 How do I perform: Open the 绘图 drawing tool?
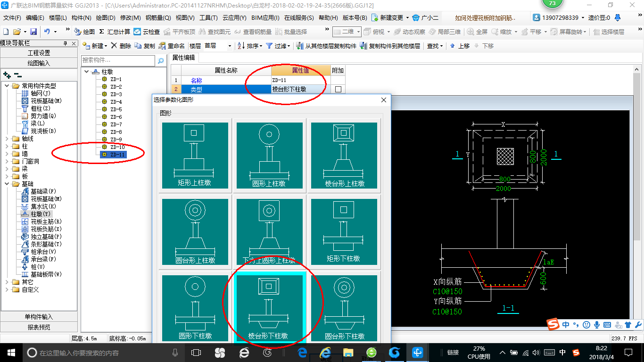84,32
